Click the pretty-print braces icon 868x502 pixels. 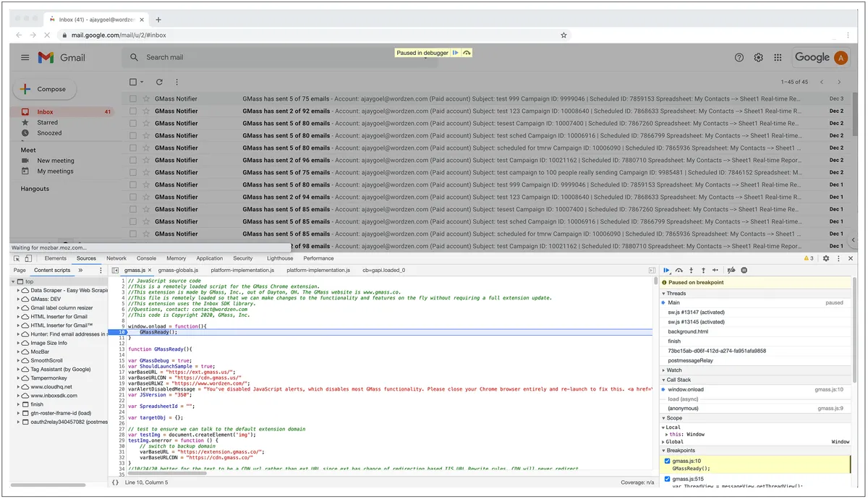tap(115, 482)
